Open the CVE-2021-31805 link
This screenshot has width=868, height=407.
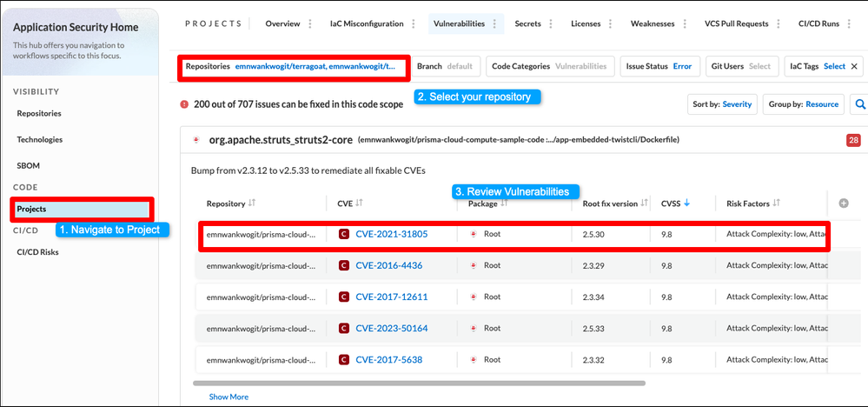click(391, 234)
